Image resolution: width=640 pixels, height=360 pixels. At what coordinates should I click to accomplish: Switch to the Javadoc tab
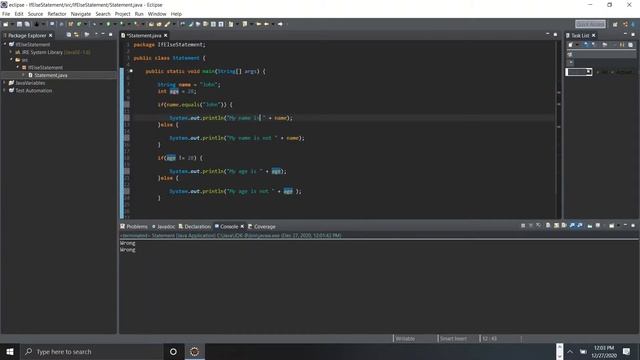(x=163, y=227)
